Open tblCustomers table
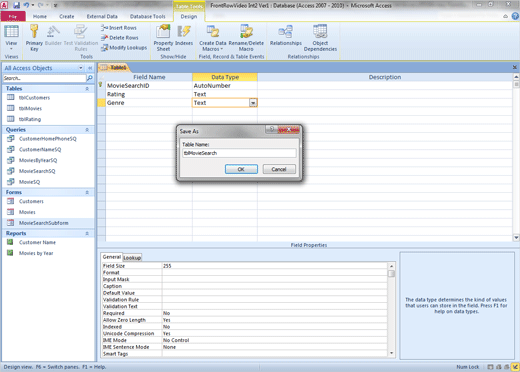The width and height of the screenshot is (520, 372). click(34, 98)
